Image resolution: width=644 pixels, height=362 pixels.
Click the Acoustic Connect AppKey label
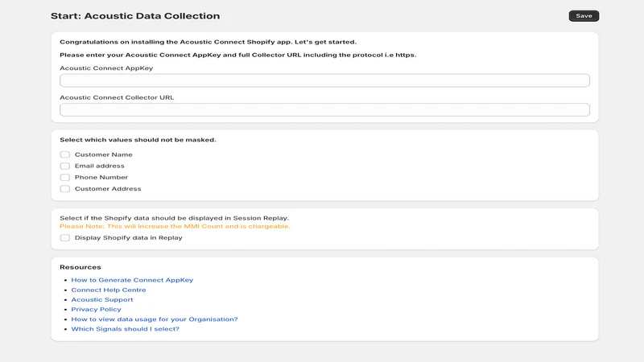click(106, 68)
